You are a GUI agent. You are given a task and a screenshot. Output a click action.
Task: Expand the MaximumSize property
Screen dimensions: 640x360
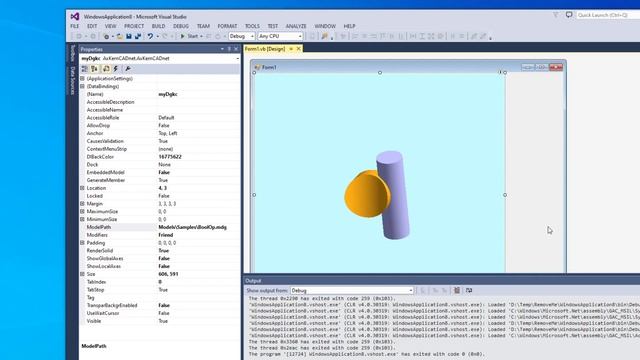click(x=82, y=211)
